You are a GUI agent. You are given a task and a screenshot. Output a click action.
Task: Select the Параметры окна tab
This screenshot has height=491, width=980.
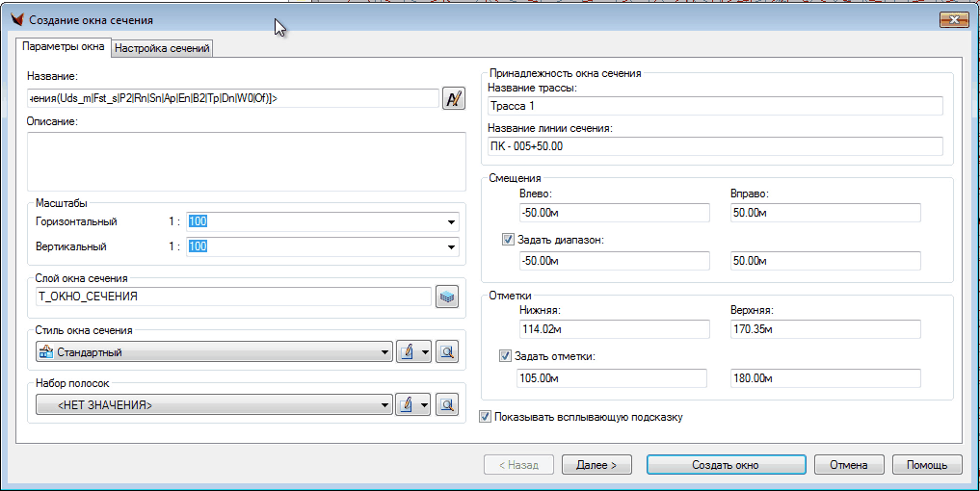coord(64,47)
